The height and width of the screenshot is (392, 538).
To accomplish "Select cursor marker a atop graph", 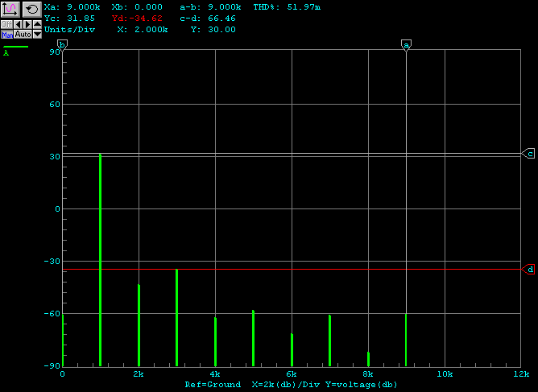I will (406, 45).
